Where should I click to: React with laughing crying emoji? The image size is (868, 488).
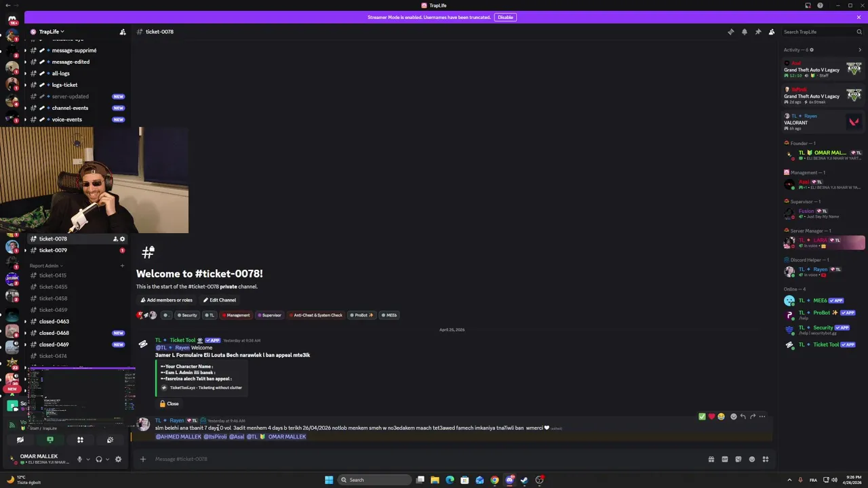coord(721,416)
